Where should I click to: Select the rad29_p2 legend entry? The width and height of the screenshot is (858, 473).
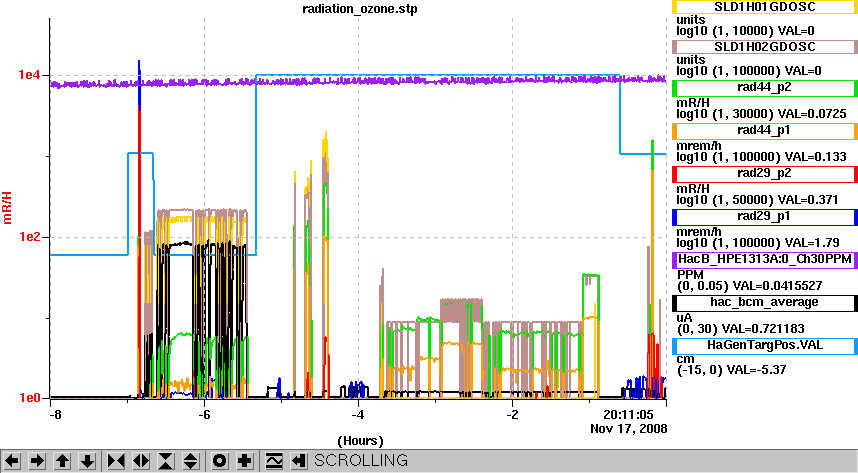(764, 174)
